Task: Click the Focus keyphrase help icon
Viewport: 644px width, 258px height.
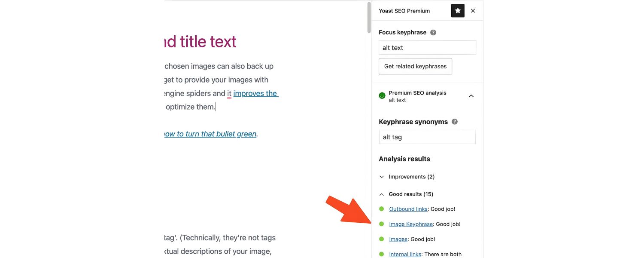Action: [x=433, y=32]
